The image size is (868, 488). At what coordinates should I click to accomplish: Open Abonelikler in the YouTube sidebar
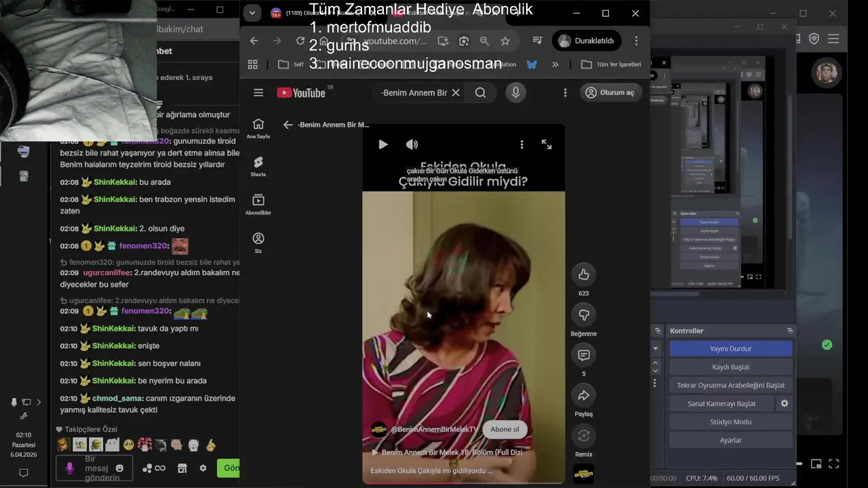[258, 204]
